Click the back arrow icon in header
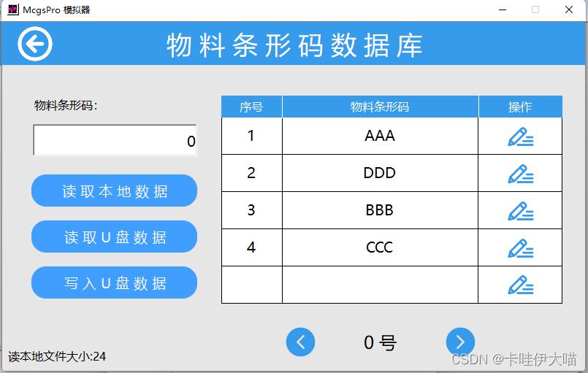The width and height of the screenshot is (588, 373). 35,45
